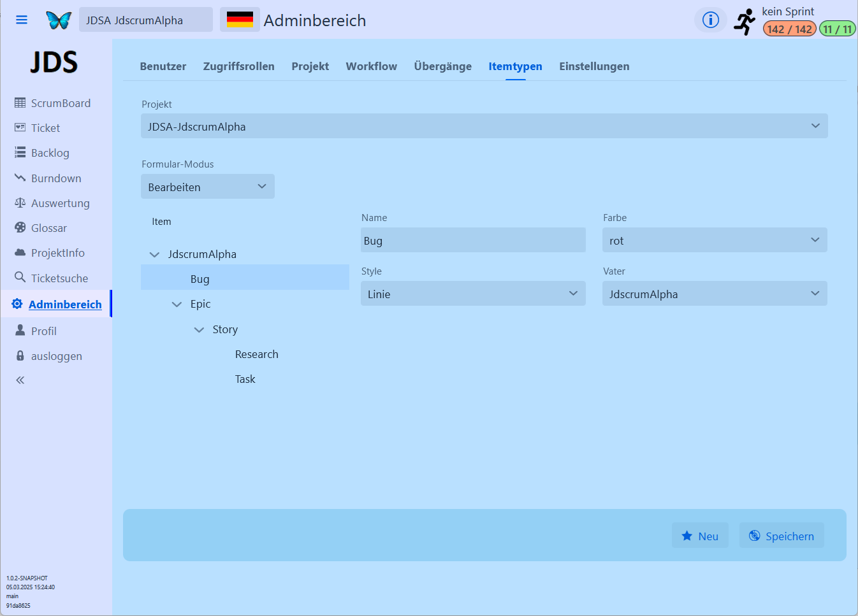The image size is (858, 616).
Task: Open ProjektInfo in the sidebar
Action: (x=50, y=253)
